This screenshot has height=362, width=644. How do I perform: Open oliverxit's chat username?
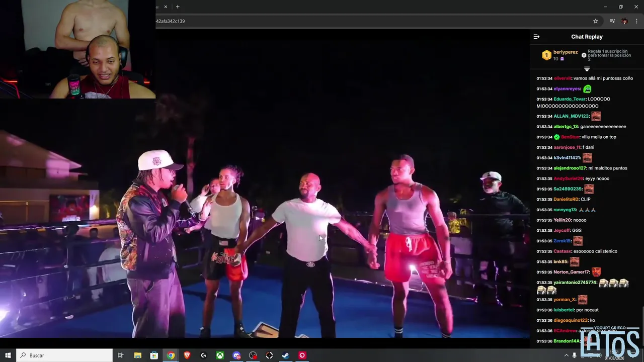pyautogui.click(x=562, y=78)
